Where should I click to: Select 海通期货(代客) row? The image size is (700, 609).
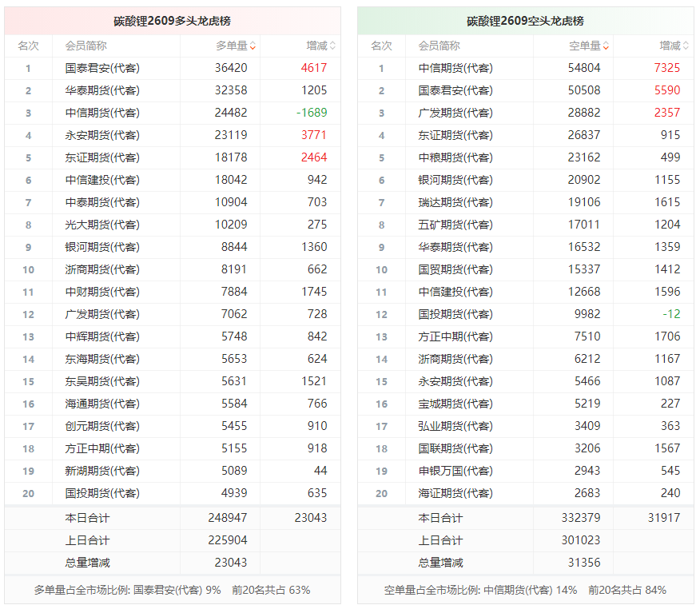click(x=173, y=404)
